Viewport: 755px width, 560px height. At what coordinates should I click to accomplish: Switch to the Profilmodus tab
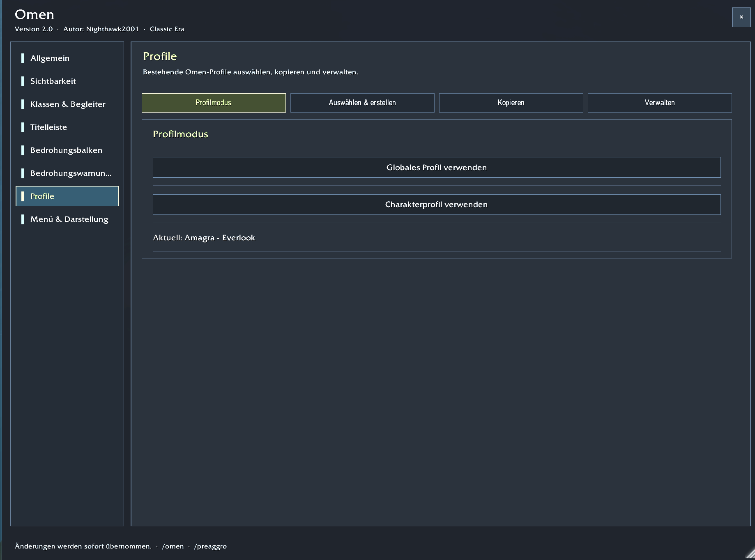(214, 103)
